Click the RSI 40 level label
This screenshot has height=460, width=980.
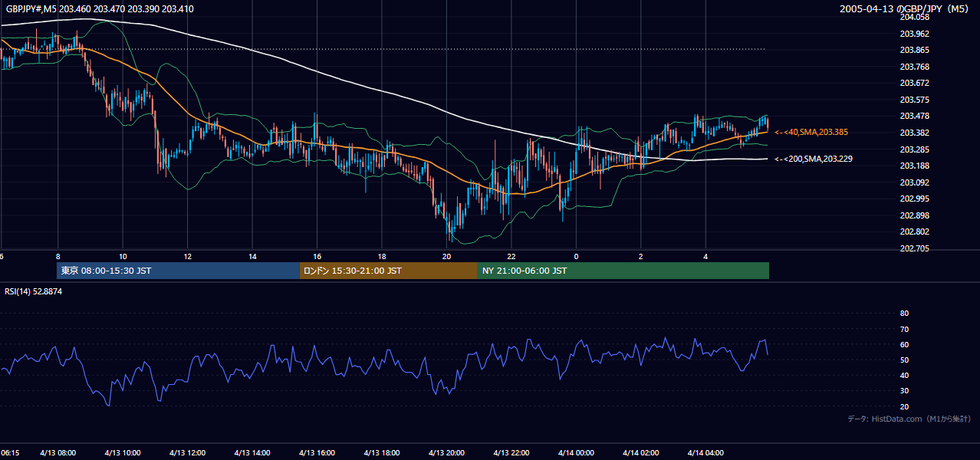point(904,375)
